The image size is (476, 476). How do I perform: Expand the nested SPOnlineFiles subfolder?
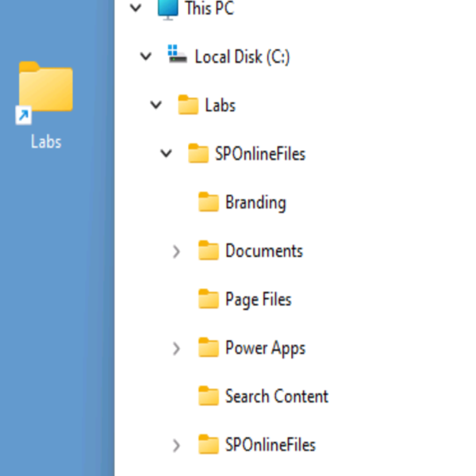(x=176, y=446)
